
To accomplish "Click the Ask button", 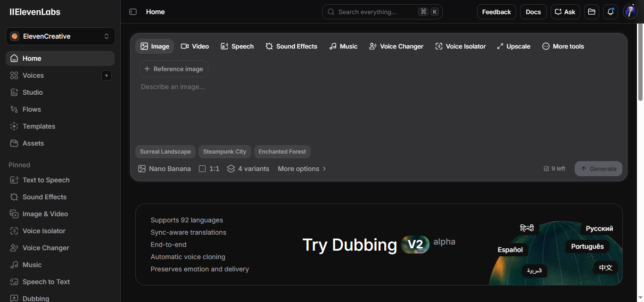I will click(x=565, y=12).
